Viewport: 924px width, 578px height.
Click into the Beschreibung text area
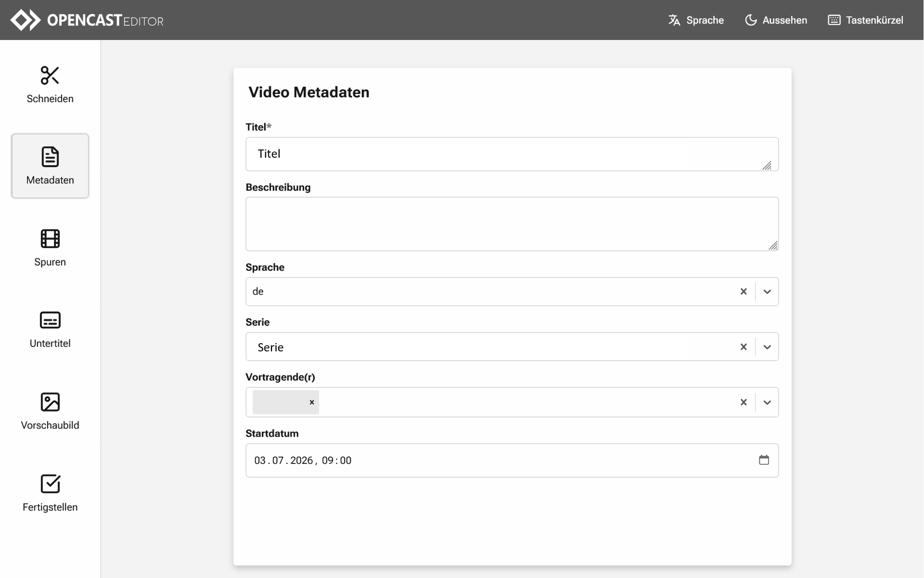pos(512,224)
